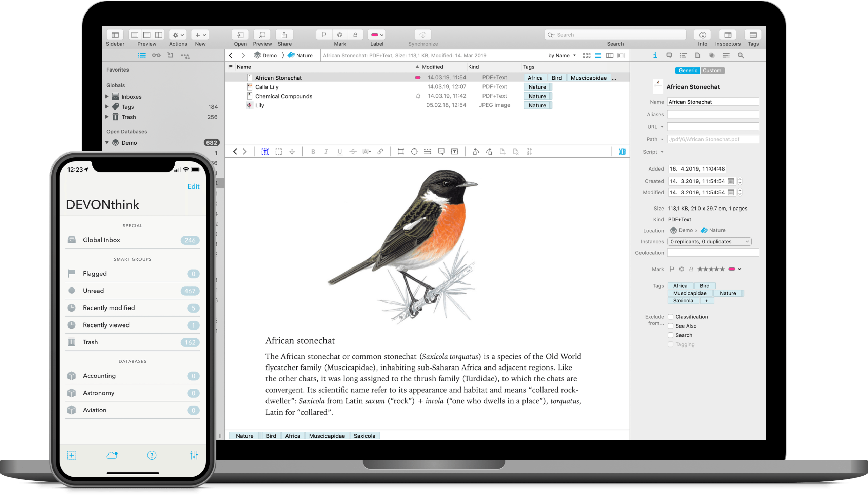The width and height of the screenshot is (868, 496).
Task: Add a note annotation icon
Action: 441,152
